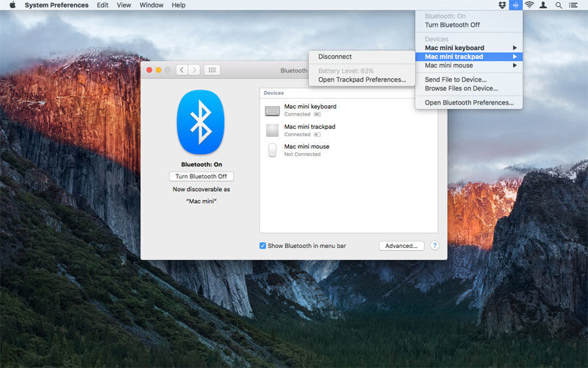This screenshot has height=368, width=588.
Task: Open the Help menu
Action: point(179,5)
